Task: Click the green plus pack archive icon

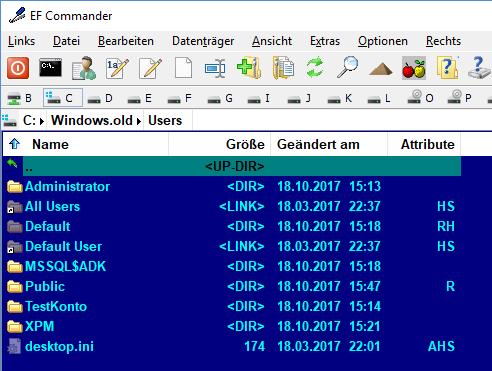Action: pyautogui.click(x=249, y=68)
